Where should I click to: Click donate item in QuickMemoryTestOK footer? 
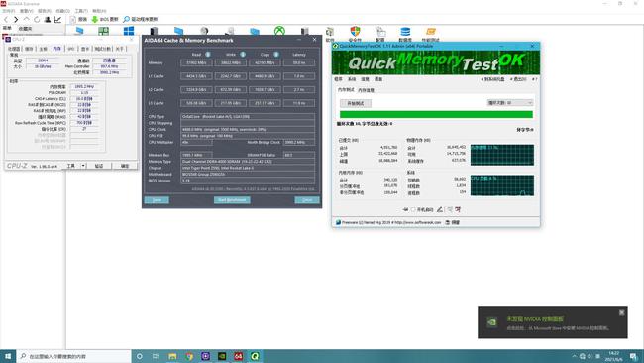pos(453,222)
